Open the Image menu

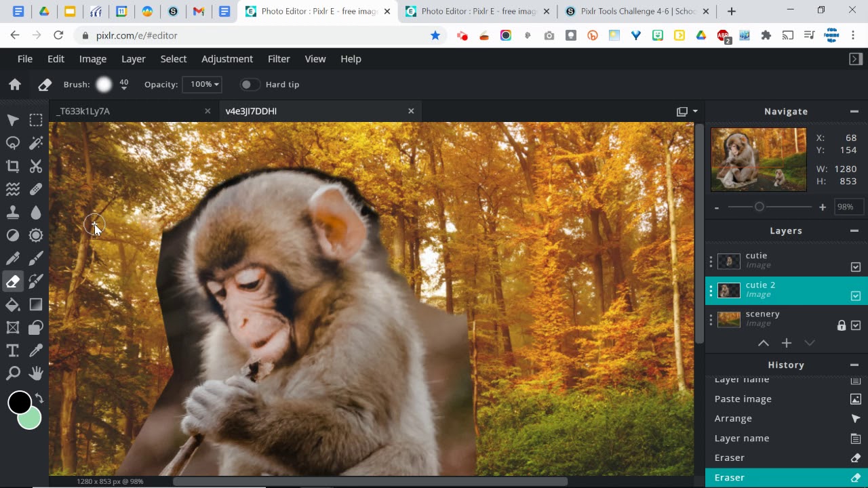point(93,59)
